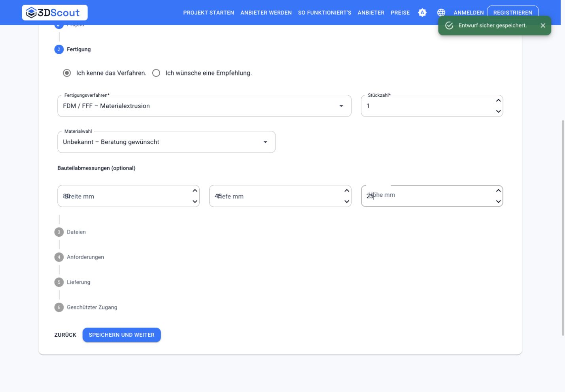Image resolution: width=565 pixels, height=392 pixels.
Task: Click the 'Geschützter Zugang' step label
Action: 92,307
